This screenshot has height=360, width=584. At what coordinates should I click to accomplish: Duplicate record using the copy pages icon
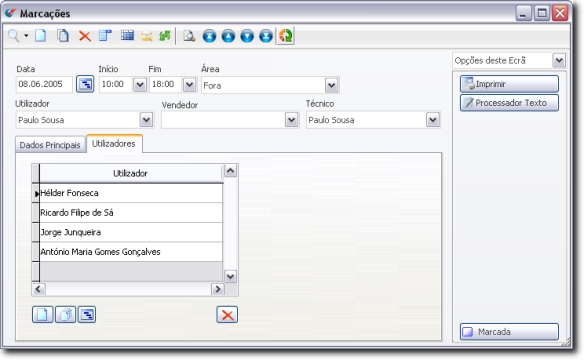pos(63,36)
